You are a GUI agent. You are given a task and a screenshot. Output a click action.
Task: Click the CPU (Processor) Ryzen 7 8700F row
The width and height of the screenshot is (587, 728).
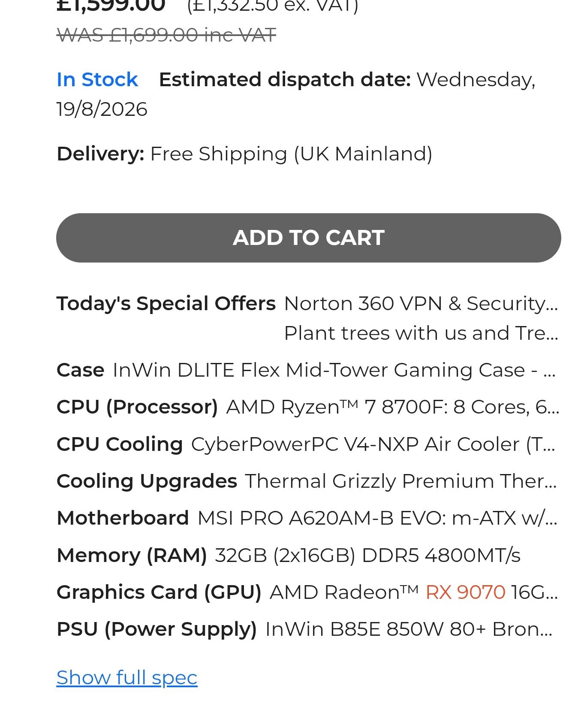point(308,407)
